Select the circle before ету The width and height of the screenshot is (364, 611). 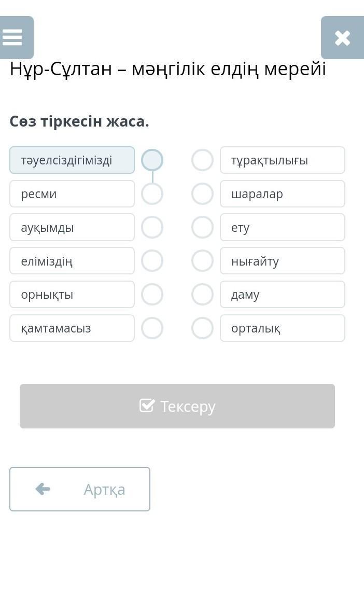point(202,227)
